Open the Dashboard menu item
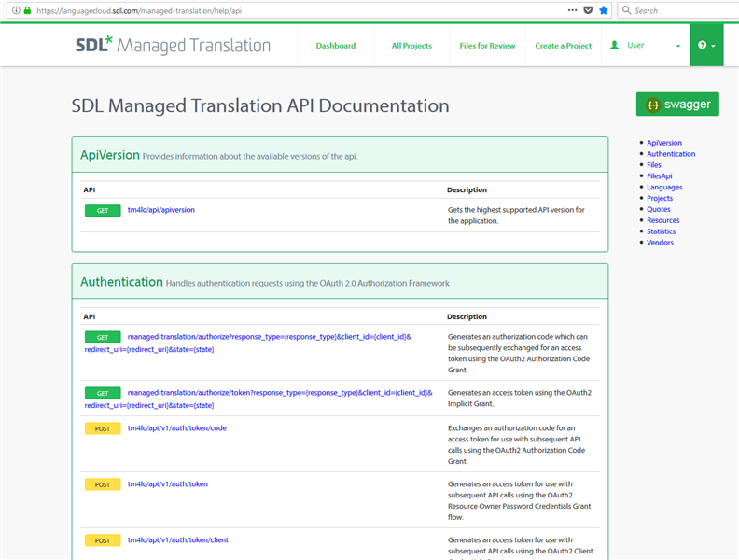Screen dimensions: 739x560 336,46
